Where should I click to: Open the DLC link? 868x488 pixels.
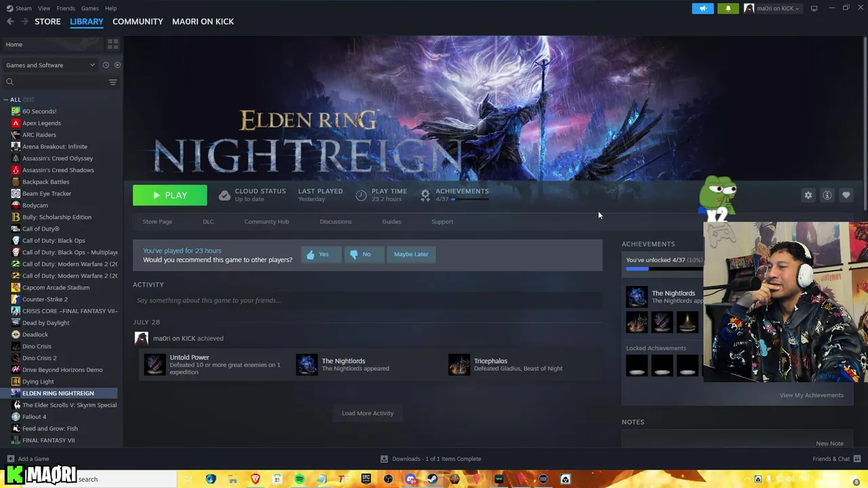point(208,222)
